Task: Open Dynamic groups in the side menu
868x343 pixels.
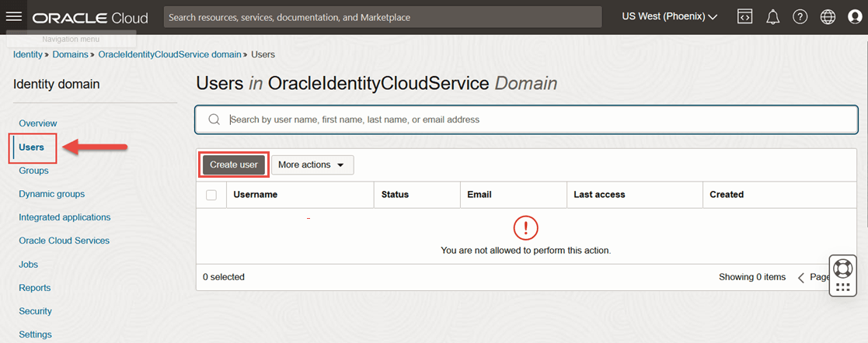Action: [51, 194]
